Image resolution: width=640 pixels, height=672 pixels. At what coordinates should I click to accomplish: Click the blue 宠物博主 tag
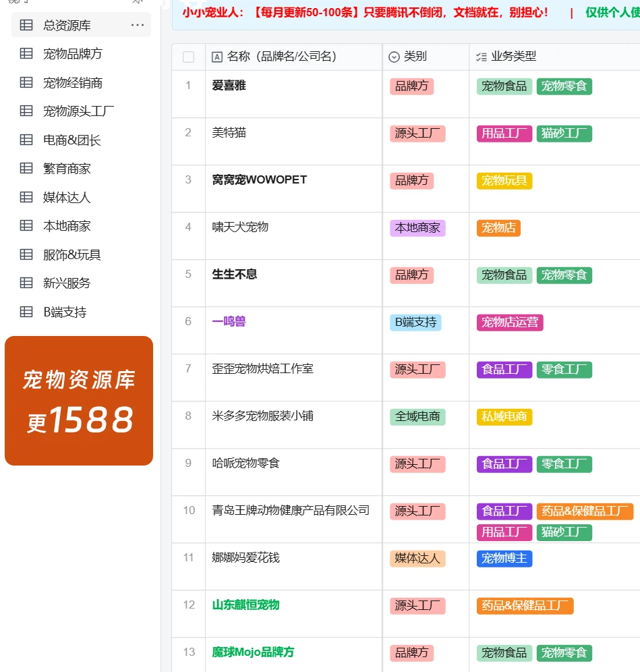(x=504, y=559)
